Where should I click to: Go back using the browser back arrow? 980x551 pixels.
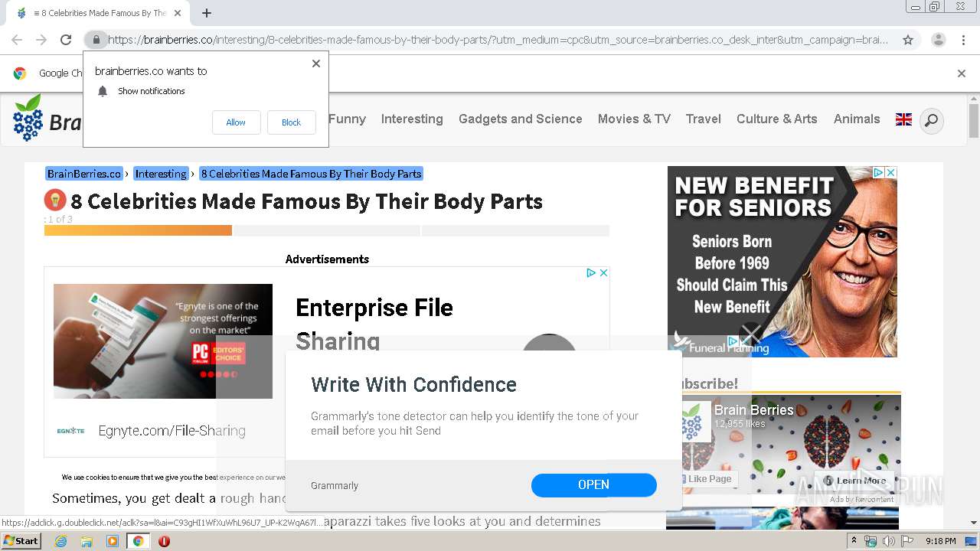pyautogui.click(x=17, y=40)
